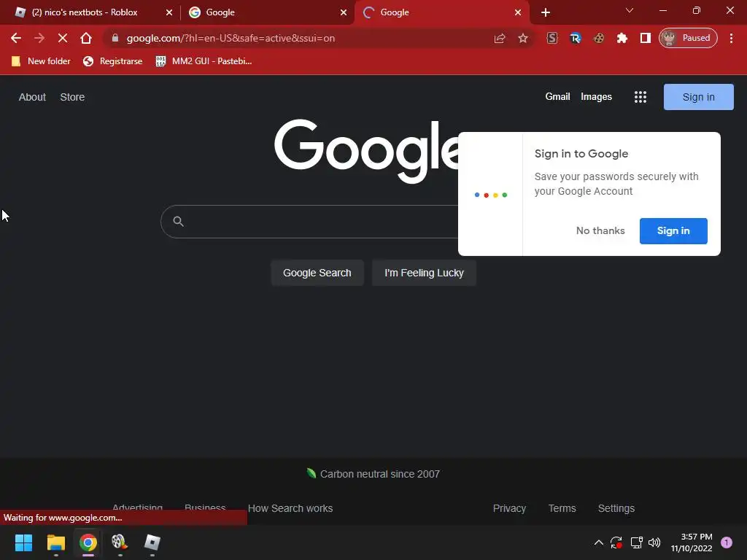747x560 pixels.
Task: Close the Roblox tab
Action: tap(169, 12)
